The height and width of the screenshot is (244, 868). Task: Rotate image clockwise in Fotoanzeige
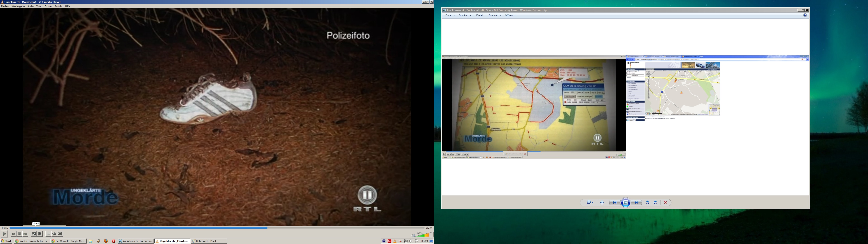(655, 203)
